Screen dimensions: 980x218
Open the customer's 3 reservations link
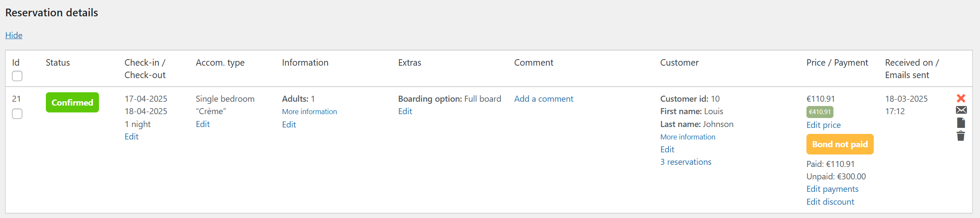(x=686, y=162)
